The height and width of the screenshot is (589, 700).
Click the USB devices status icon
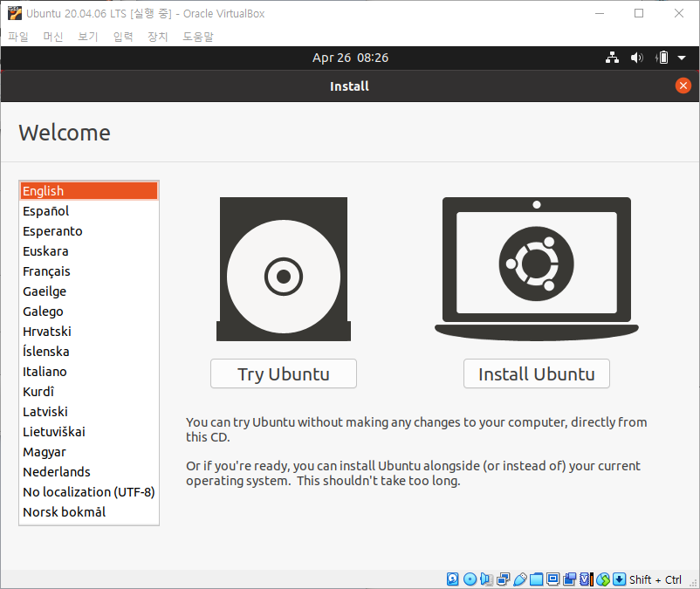point(519,579)
